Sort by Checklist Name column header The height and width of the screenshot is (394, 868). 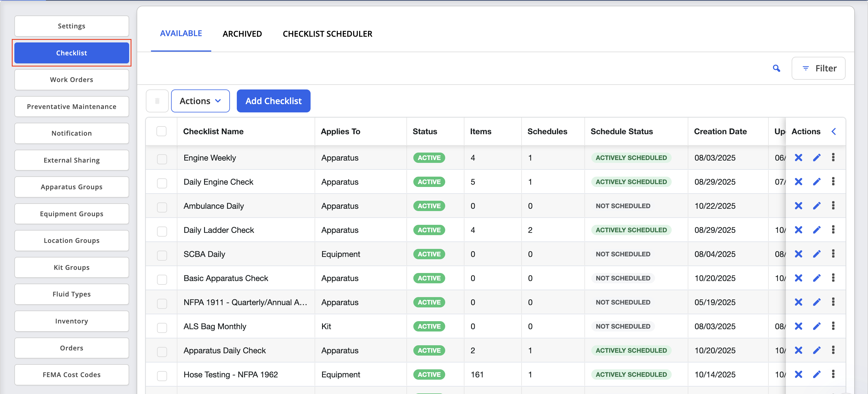213,132
